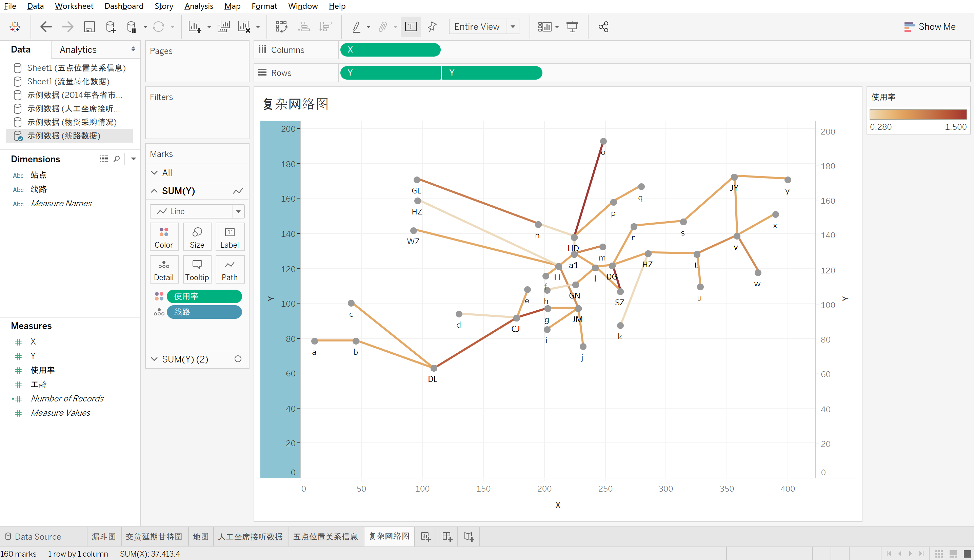Image resolution: width=974 pixels, height=560 pixels.
Task: Select the 示例数据 (线路数据) data source
Action: 63,136
